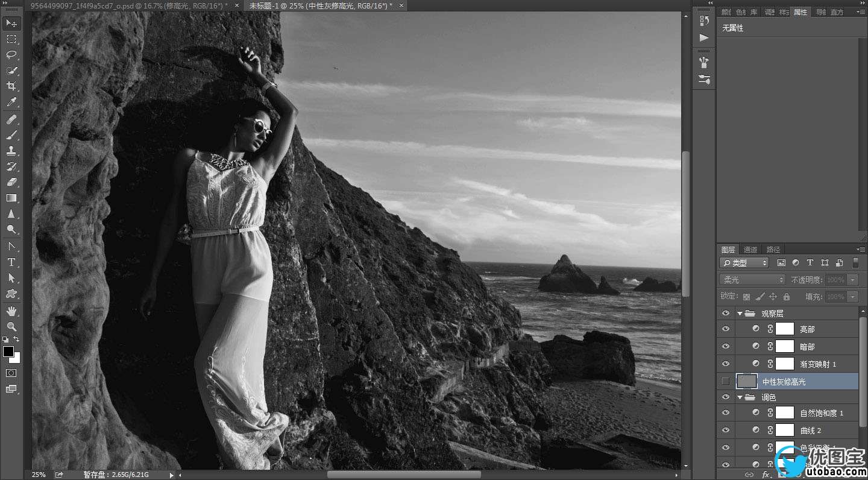Hide the 渐变映射 1 layer

click(725, 364)
